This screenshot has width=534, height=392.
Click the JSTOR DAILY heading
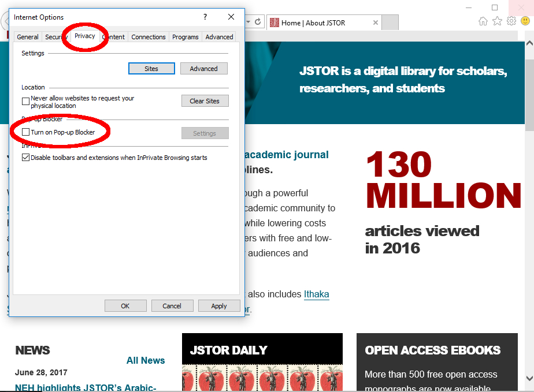[228, 350]
